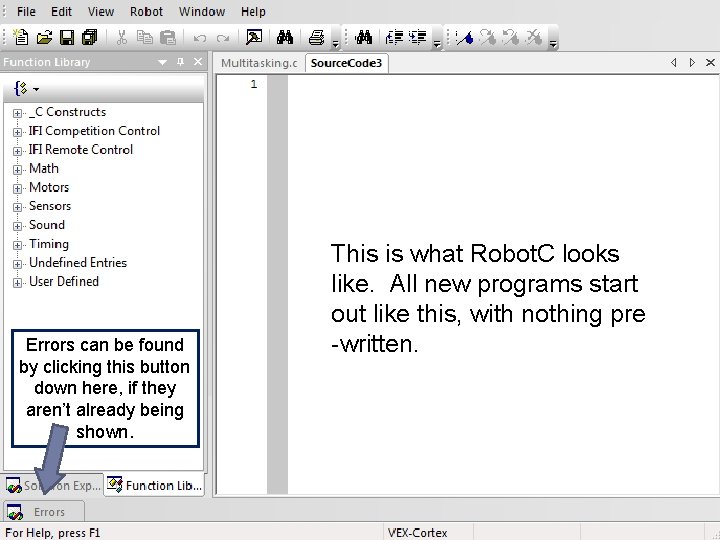Switch to the Solution Explorer tab
This screenshot has width=720, height=540.
(52, 485)
